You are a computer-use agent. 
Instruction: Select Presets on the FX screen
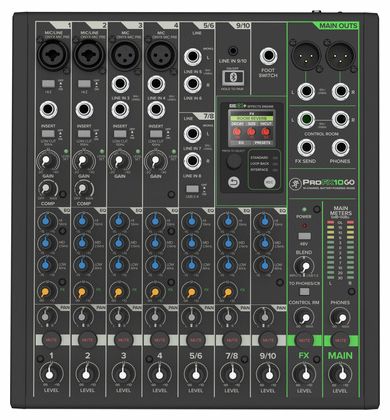pyautogui.click(x=263, y=143)
